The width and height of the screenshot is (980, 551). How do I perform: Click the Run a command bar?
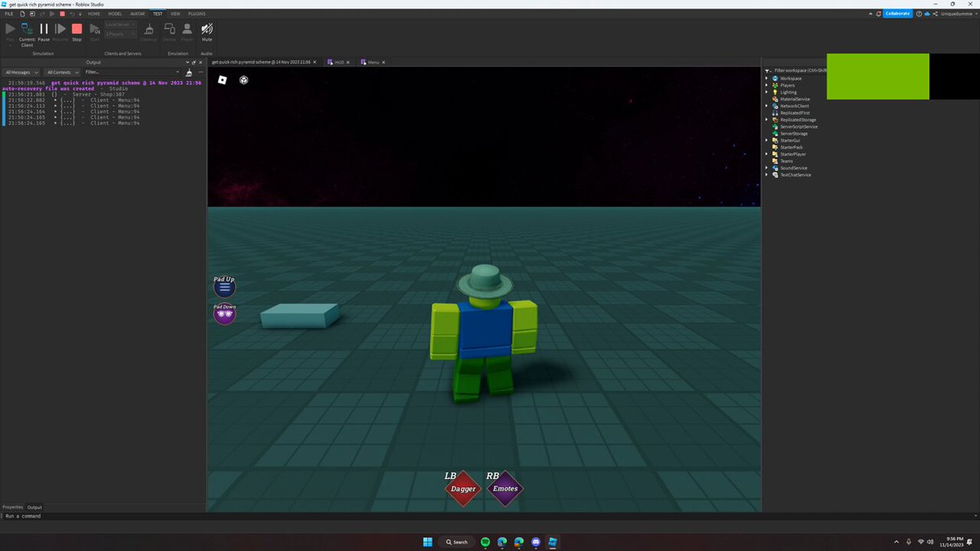click(490, 516)
